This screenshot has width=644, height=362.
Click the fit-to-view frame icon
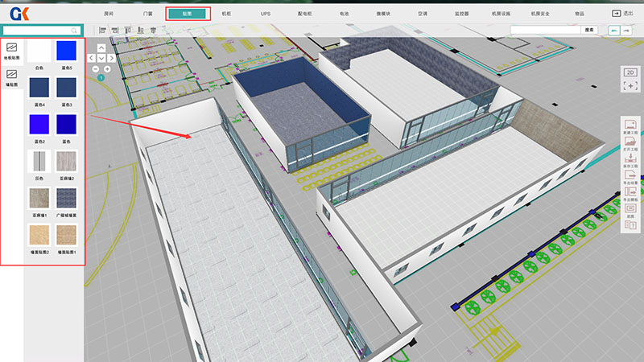pos(631,85)
